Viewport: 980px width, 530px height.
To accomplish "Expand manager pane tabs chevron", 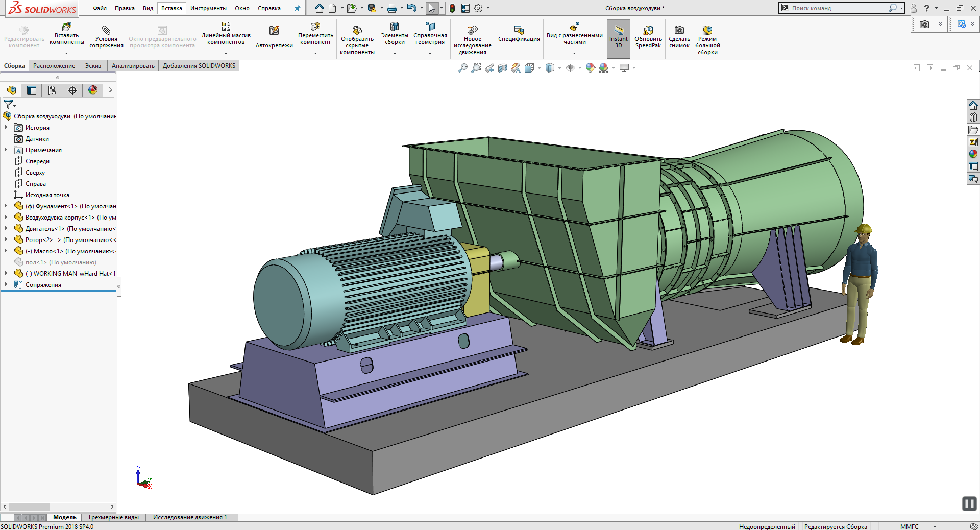I will pos(110,90).
